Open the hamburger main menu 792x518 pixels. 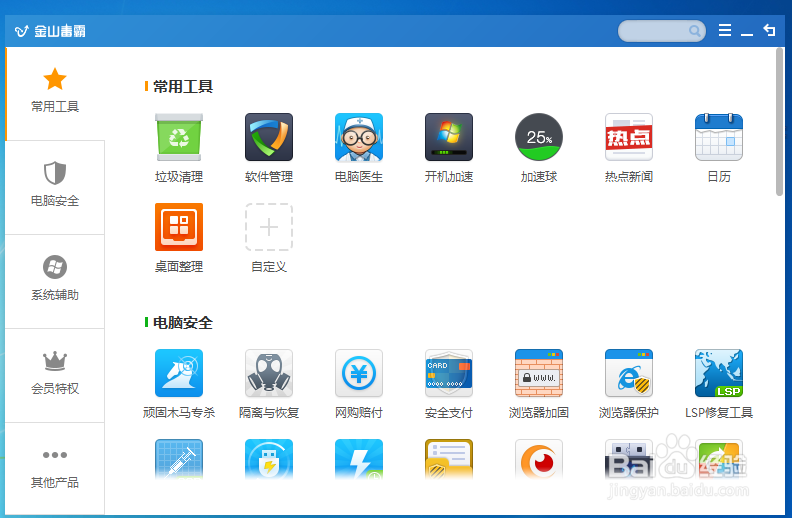[x=725, y=30]
